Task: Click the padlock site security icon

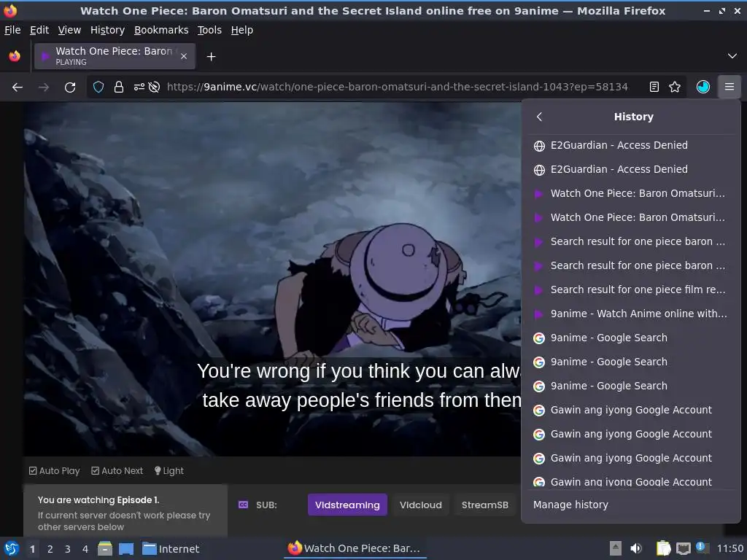Action: 119,87
